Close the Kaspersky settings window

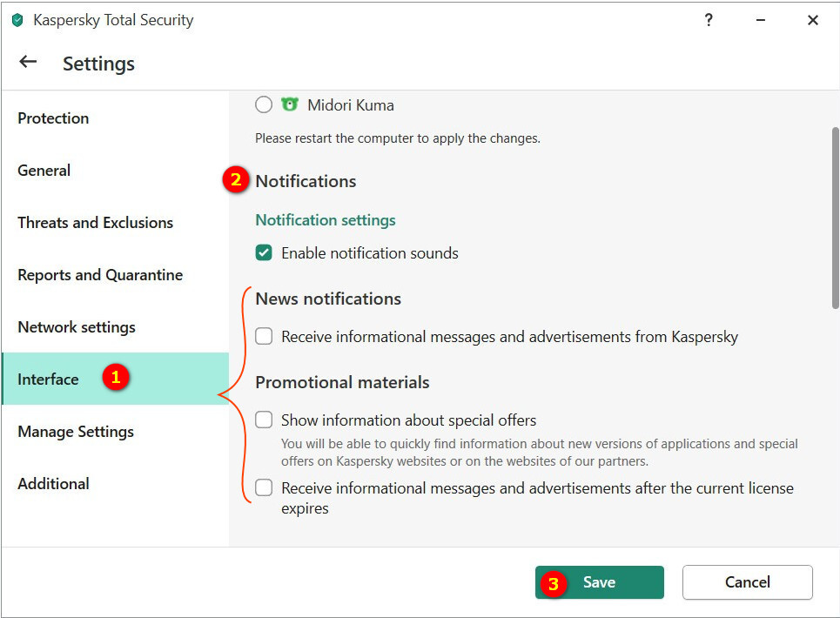tap(812, 20)
